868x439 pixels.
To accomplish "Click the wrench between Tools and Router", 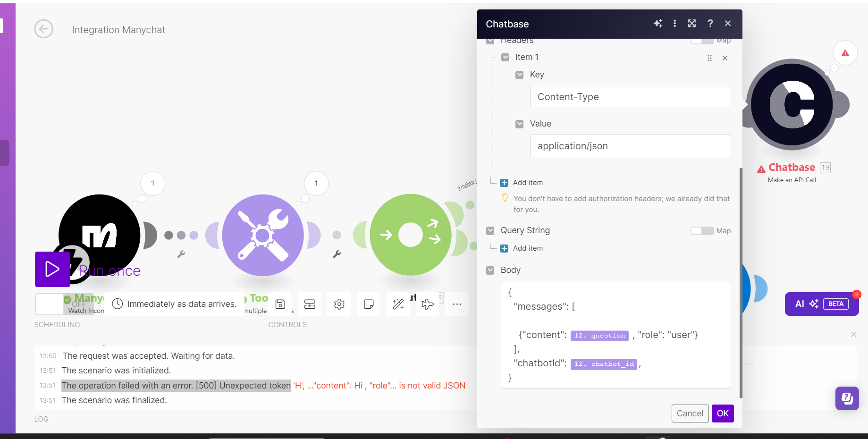I will click(x=337, y=254).
